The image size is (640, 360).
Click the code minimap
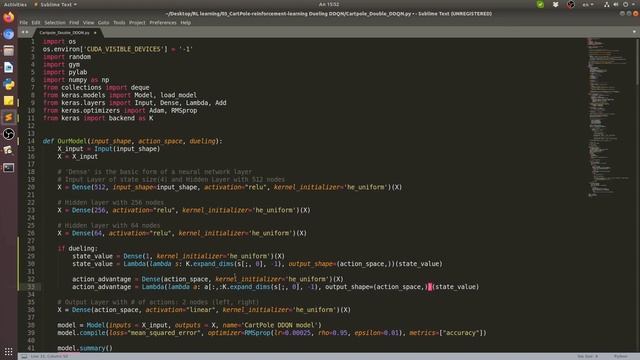point(609,118)
